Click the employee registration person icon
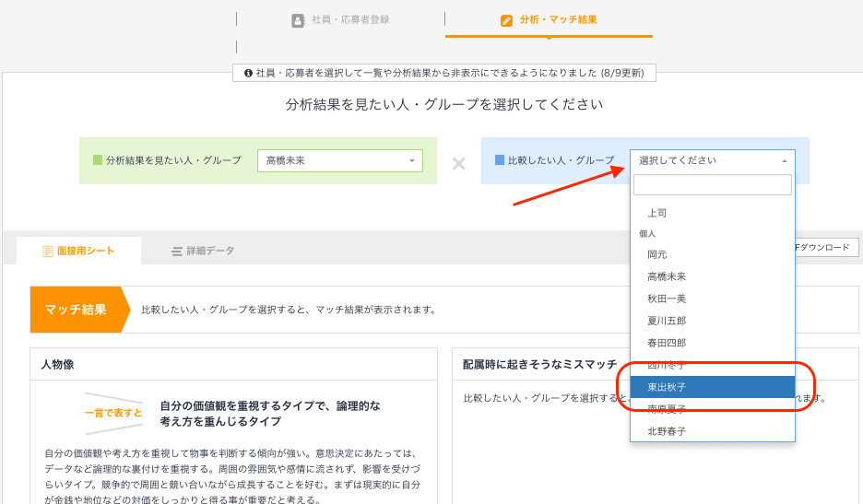Viewport: 863px width, 504px height. pyautogui.click(x=298, y=20)
